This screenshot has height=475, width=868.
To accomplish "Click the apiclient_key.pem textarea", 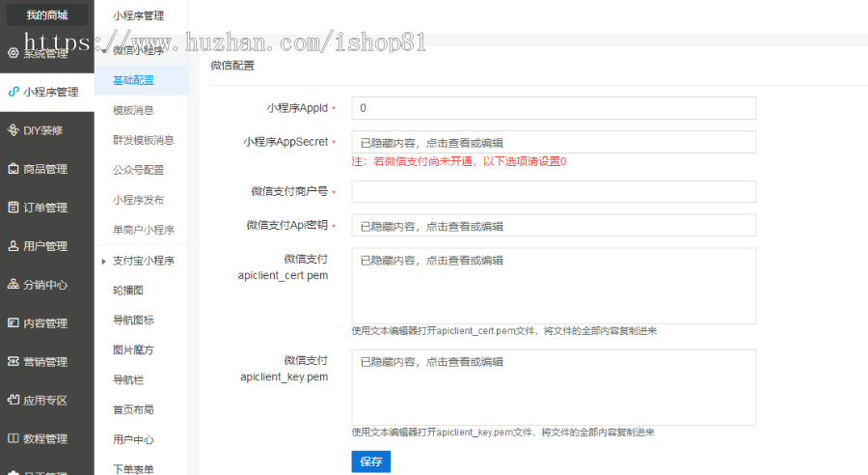I will pos(554,387).
